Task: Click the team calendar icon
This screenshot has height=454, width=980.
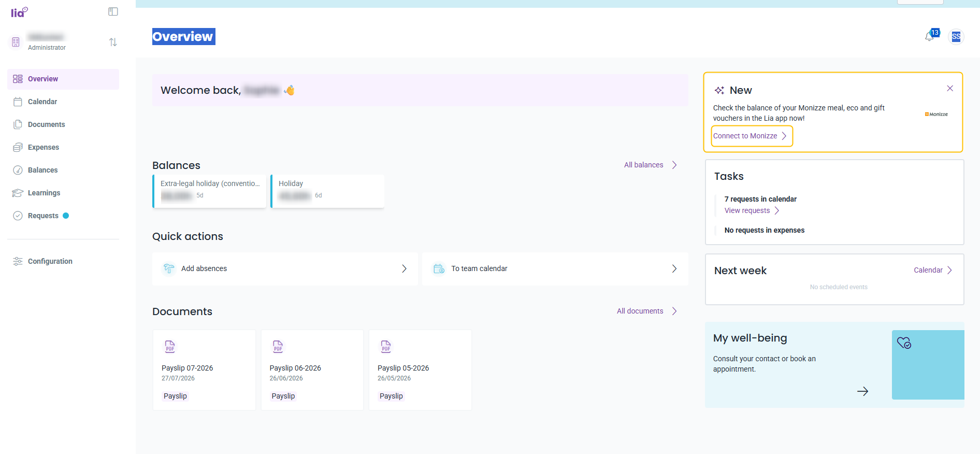Action: pyautogui.click(x=439, y=268)
